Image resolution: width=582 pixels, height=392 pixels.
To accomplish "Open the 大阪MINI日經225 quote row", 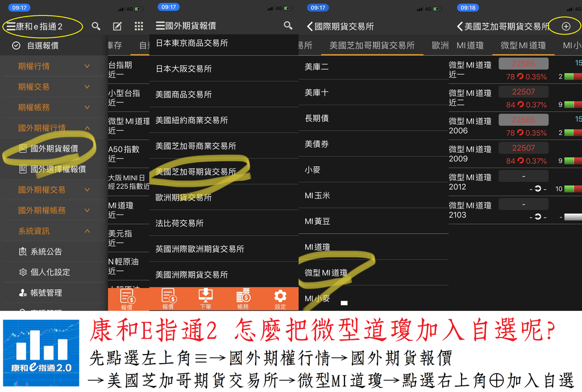I will (129, 182).
